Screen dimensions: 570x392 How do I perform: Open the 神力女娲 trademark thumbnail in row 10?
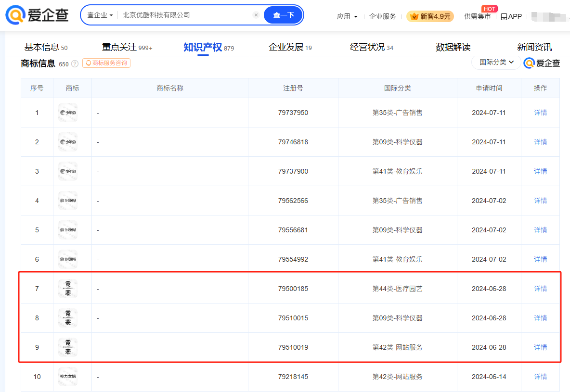tap(68, 377)
